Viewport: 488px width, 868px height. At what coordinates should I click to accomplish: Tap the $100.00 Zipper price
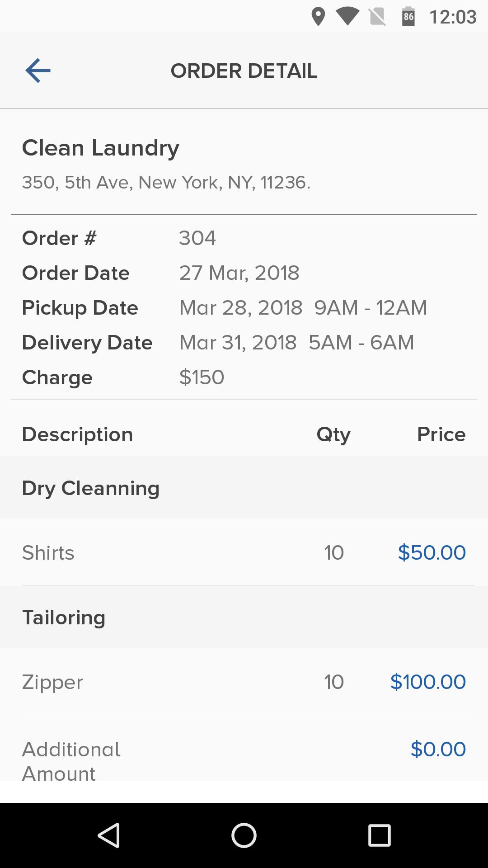click(428, 682)
